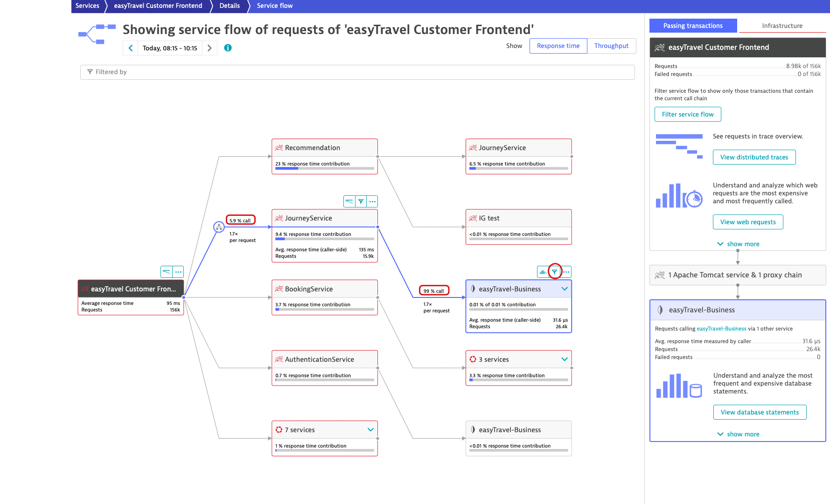Select the Response time view
The image size is (830, 504).
pyautogui.click(x=558, y=46)
